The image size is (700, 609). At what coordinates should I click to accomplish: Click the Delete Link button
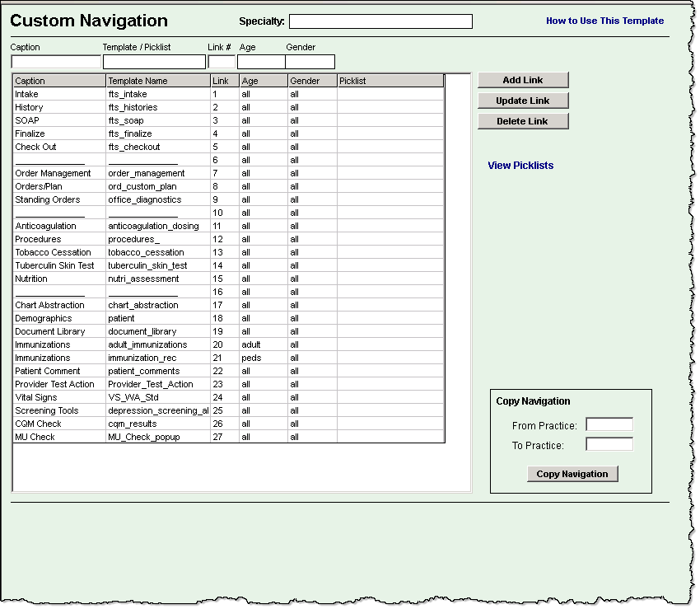pos(523,121)
